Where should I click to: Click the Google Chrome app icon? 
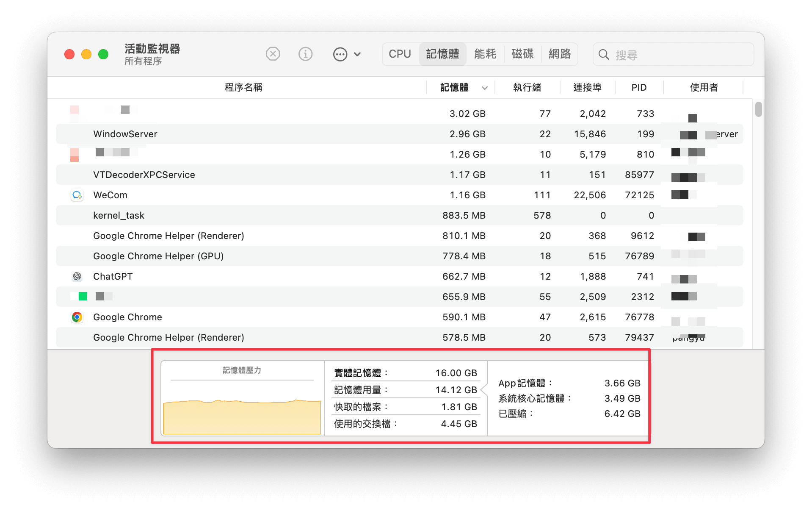[77, 317]
